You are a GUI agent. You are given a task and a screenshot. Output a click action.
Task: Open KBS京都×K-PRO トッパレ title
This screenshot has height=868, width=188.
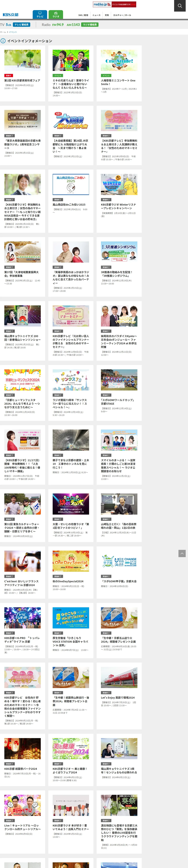(22, 640)
